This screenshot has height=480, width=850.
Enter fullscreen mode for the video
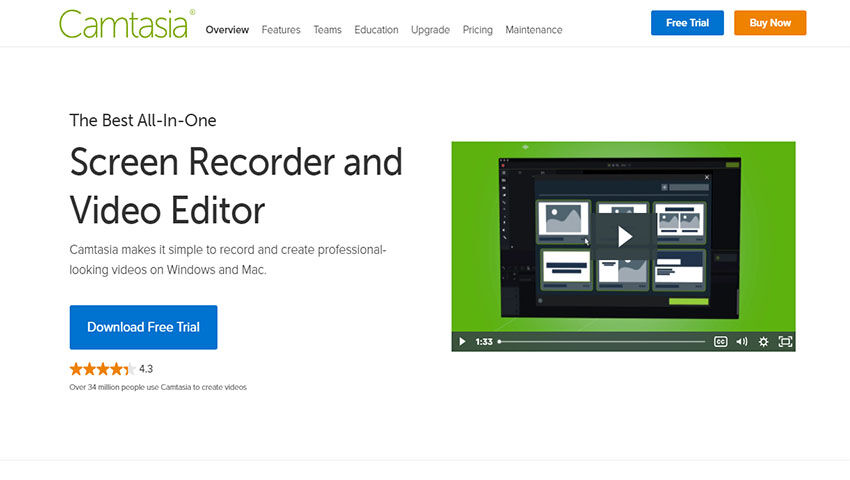pyautogui.click(x=785, y=342)
